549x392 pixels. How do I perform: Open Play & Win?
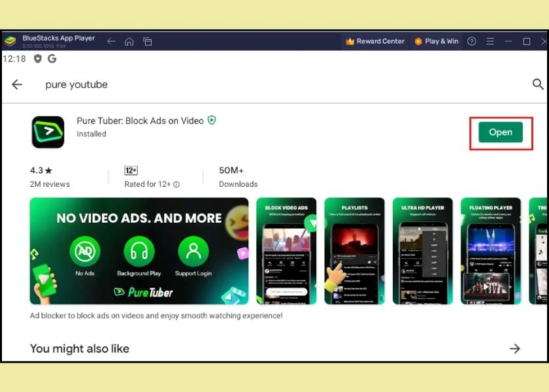coord(437,41)
